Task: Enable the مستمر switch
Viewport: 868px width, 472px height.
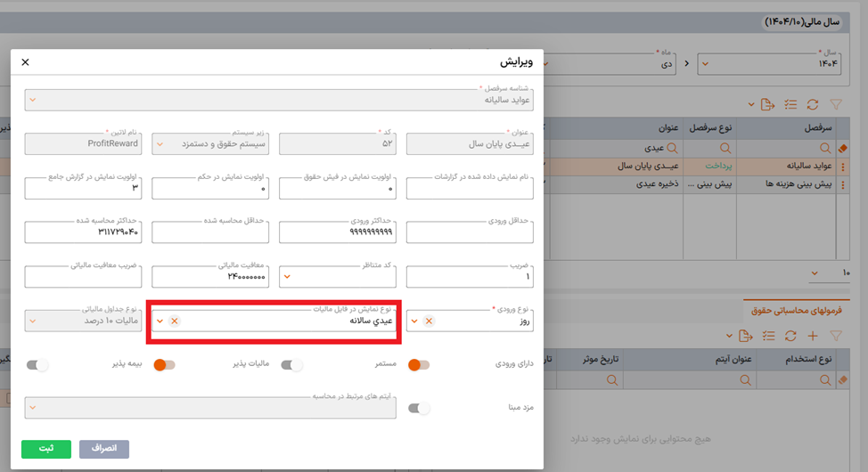Action: [x=292, y=364]
